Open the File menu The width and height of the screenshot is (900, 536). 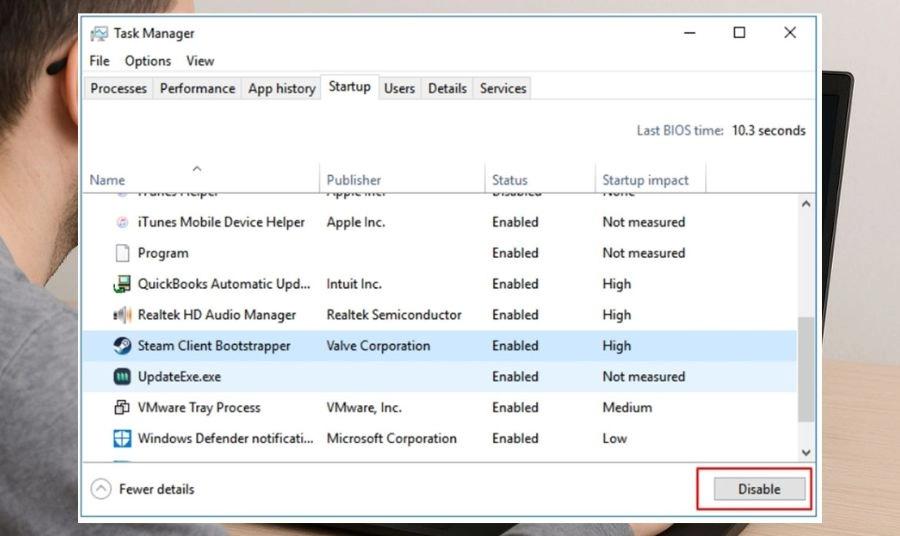99,61
